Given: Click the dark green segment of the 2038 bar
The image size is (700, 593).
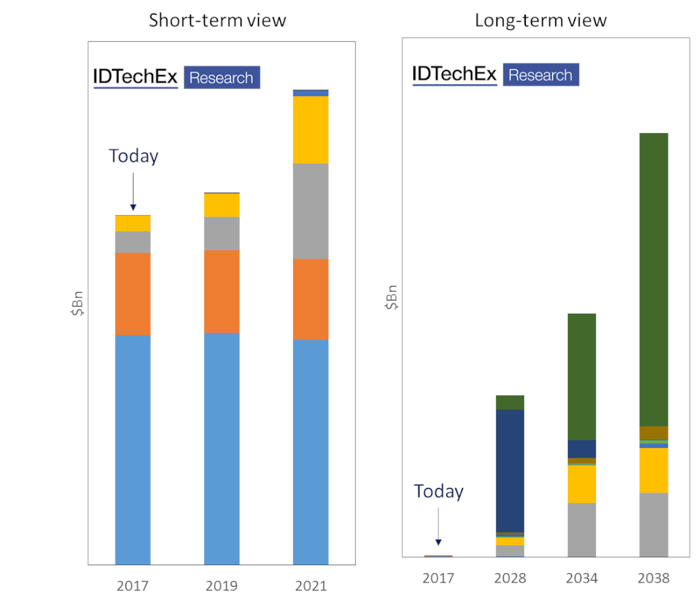Looking at the screenshot, I should pyautogui.click(x=654, y=279).
